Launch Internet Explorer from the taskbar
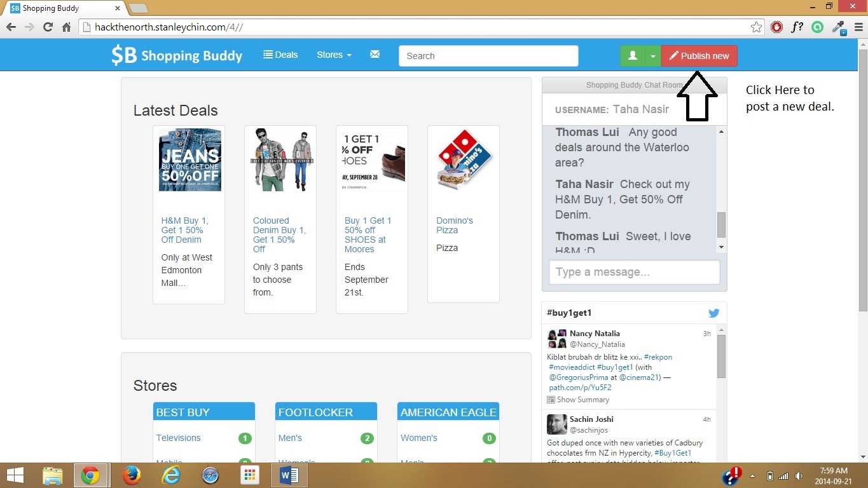 171,475
